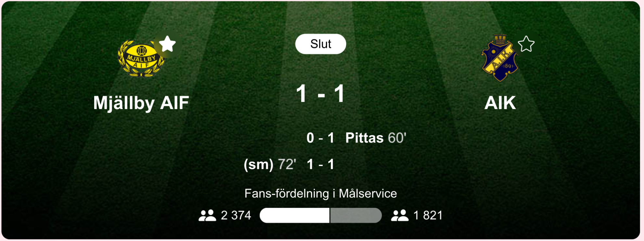Click the people icon beside 2 374
This screenshot has height=241, width=644.
(207, 215)
